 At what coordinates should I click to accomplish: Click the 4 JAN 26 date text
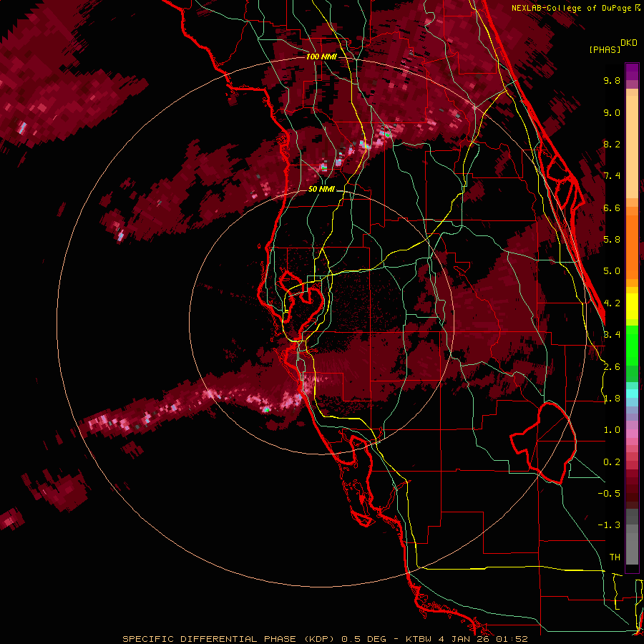465,639
